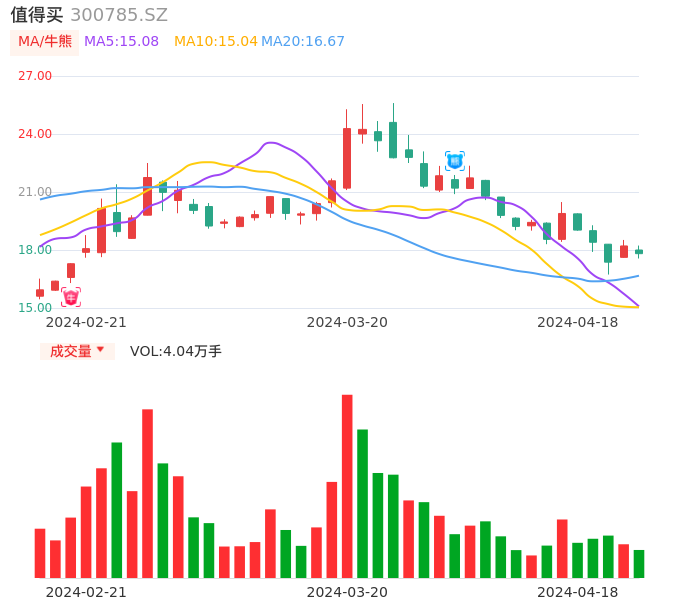Click the 21.00 price axis label

(x=35, y=192)
